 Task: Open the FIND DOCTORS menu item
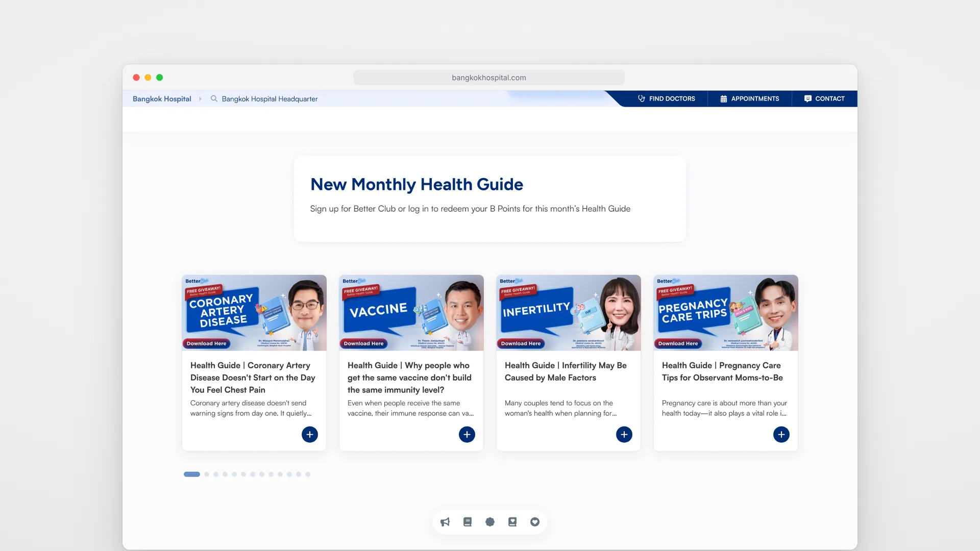667,98
